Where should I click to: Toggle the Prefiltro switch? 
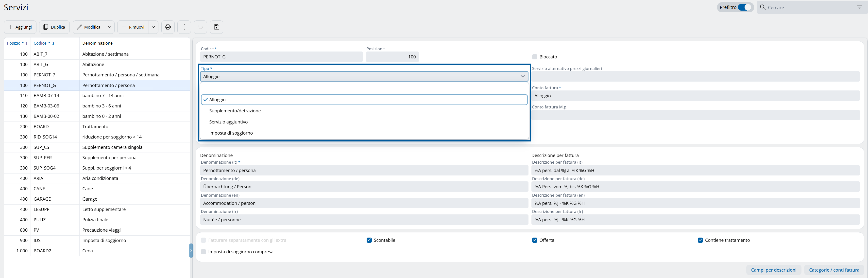pos(744,7)
